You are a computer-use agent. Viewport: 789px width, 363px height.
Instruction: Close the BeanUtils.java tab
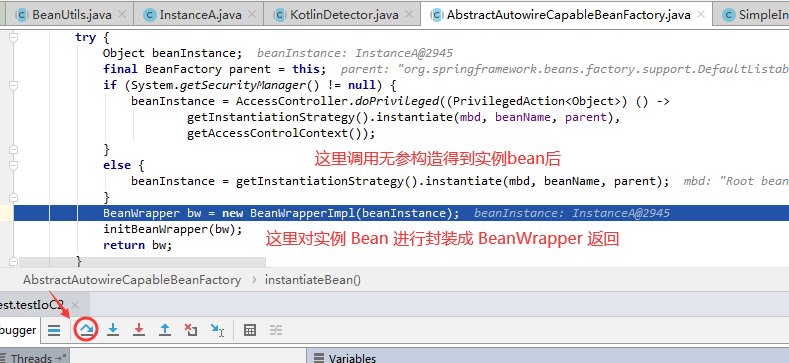(x=122, y=15)
